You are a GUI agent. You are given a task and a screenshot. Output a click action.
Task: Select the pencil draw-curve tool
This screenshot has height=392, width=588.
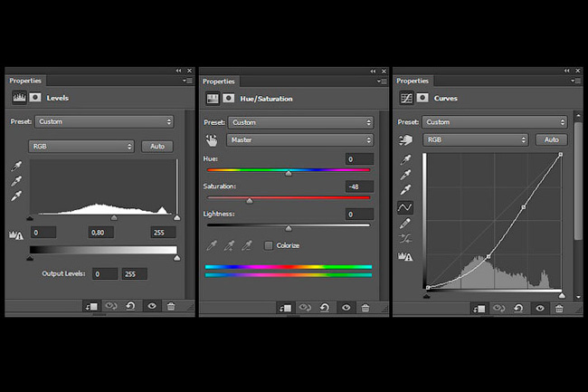pos(405,224)
